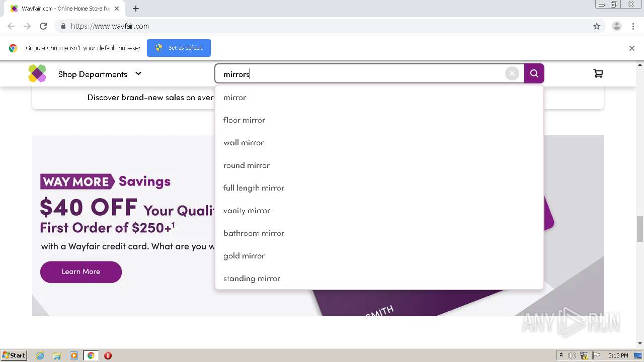The image size is (644, 362).
Task: Click the WAY MORE Savings banner heading
Action: click(106, 182)
